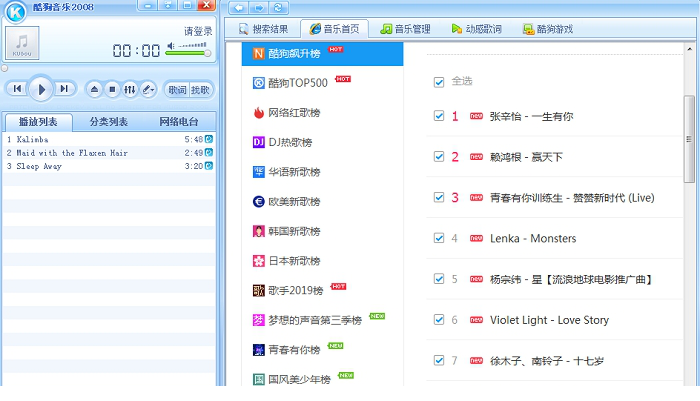
Task: Click the eject/open file icon
Action: click(95, 89)
